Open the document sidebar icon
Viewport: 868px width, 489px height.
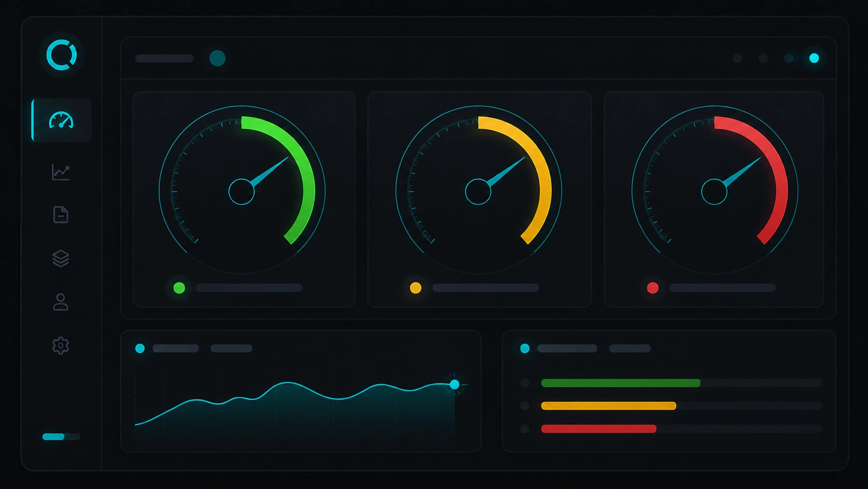click(61, 215)
